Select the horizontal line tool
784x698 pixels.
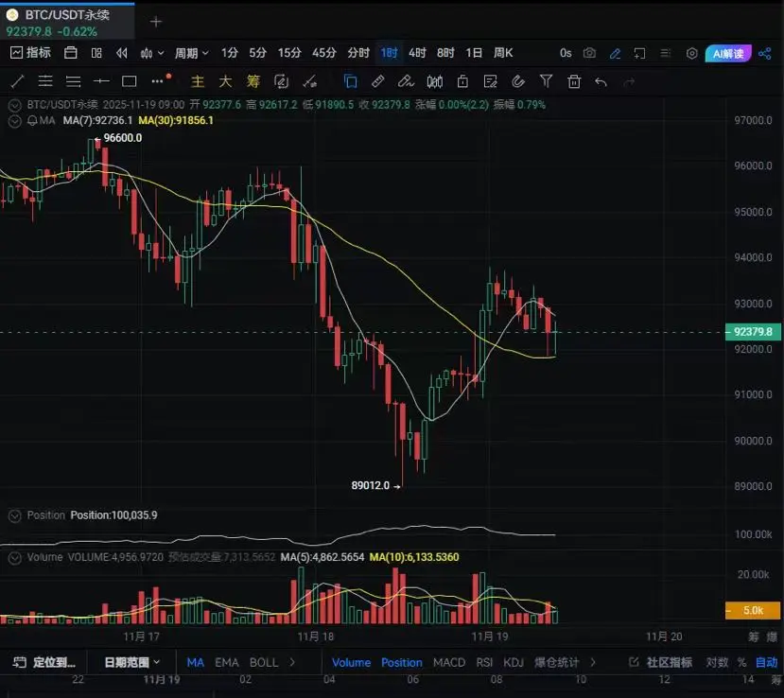point(101,81)
